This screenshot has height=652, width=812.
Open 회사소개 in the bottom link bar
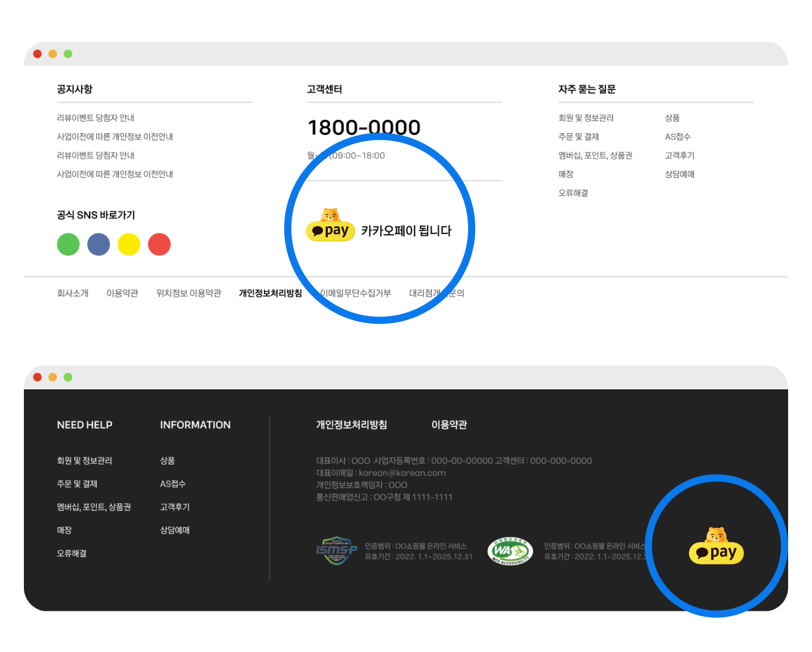[73, 293]
